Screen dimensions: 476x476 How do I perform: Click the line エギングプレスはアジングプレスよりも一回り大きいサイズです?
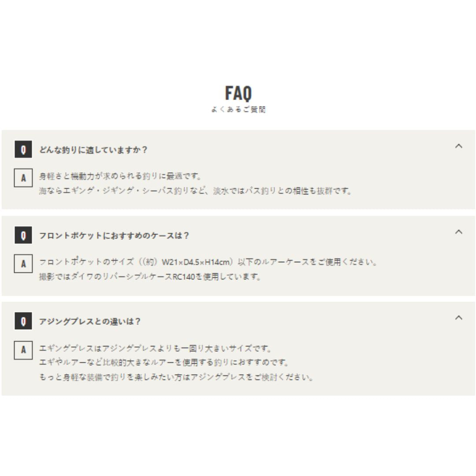coord(156,348)
